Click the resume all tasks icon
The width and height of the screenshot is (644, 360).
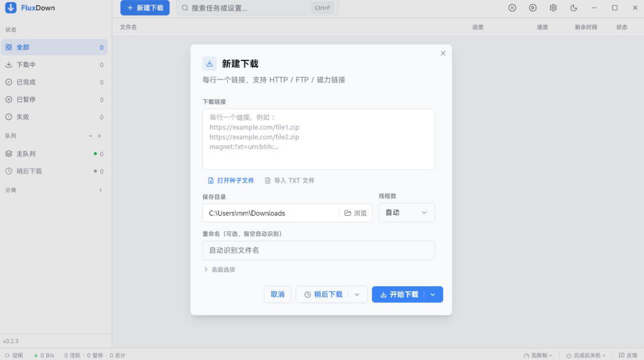[x=533, y=8]
